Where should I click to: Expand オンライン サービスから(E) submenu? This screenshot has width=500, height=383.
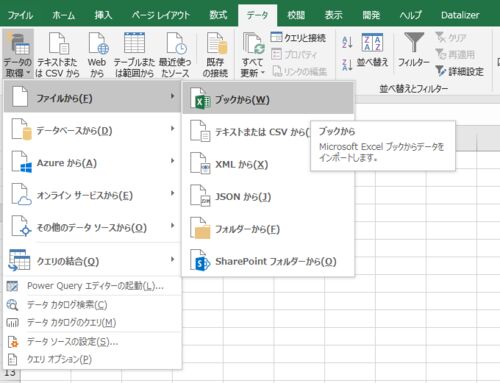click(92, 195)
